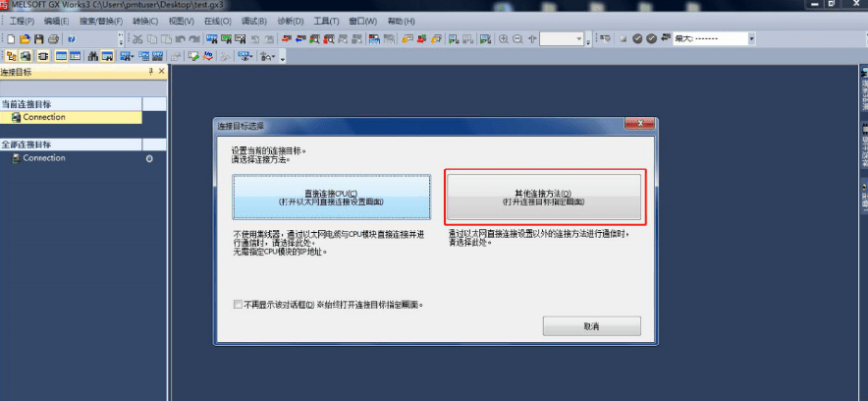The image size is (868, 401).
Task: Check 不再显示该对话框 checkbox
Action: click(x=238, y=305)
